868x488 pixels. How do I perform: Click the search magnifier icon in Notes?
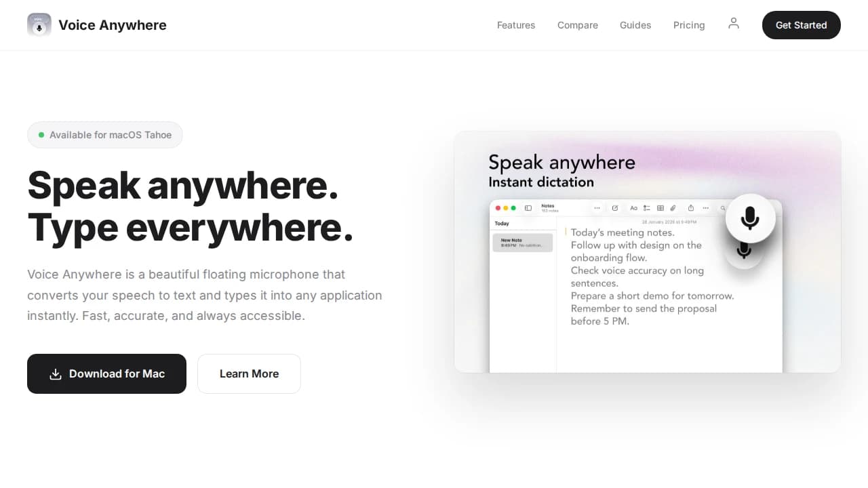tap(722, 207)
